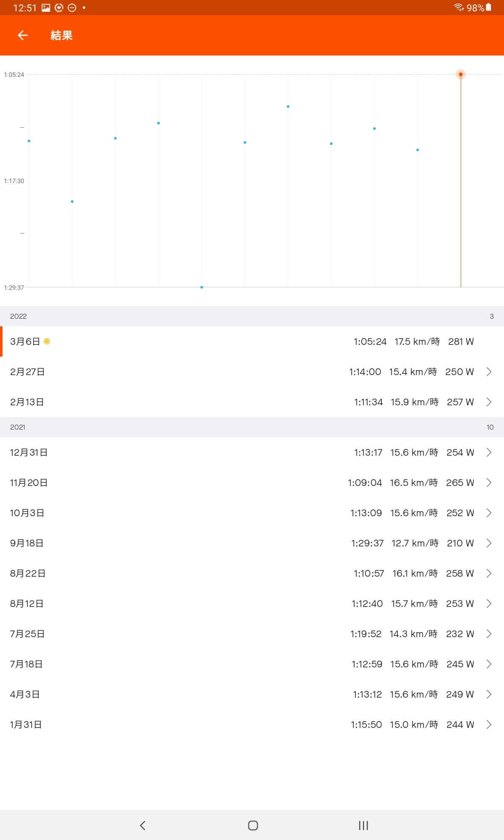Select the 11月20日 result entry
Screen dimensions: 504x840
[x=252, y=483]
